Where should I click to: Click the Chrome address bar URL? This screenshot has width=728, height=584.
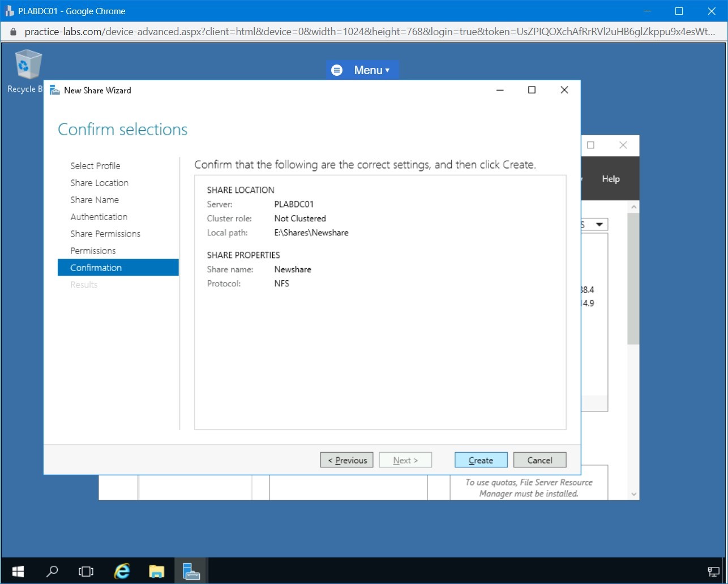click(x=370, y=32)
